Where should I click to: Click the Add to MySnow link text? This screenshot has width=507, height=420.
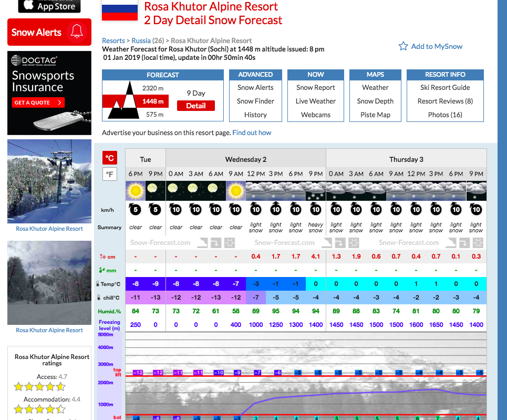(437, 46)
